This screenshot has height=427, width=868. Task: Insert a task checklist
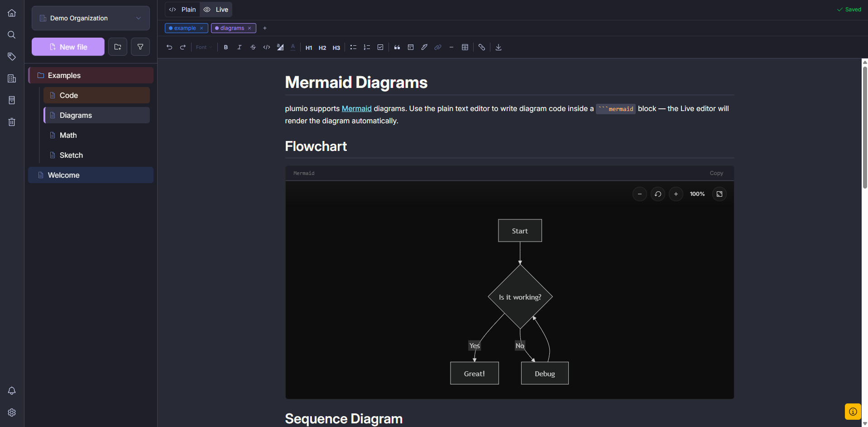pyautogui.click(x=380, y=47)
